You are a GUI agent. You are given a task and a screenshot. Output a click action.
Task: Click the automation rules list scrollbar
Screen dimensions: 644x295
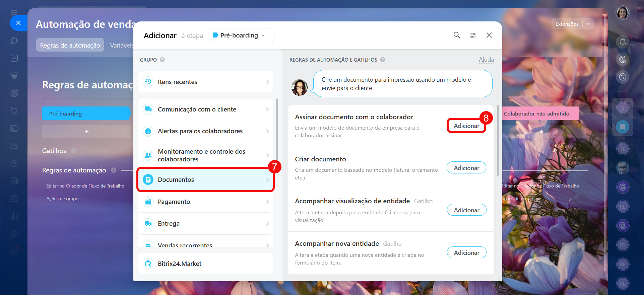tap(498, 141)
